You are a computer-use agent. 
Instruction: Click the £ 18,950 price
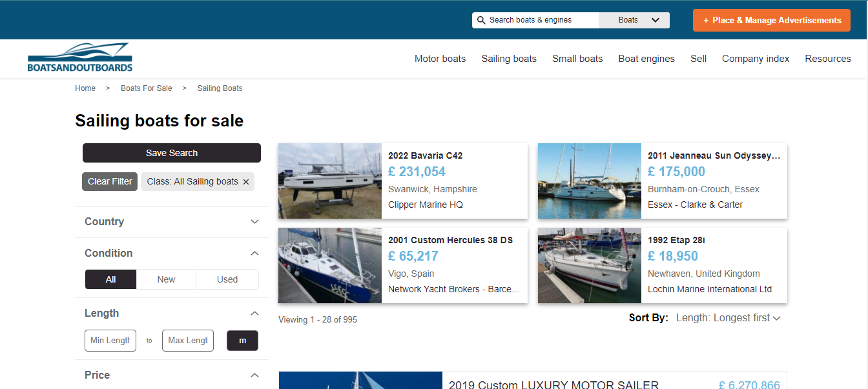coord(673,256)
